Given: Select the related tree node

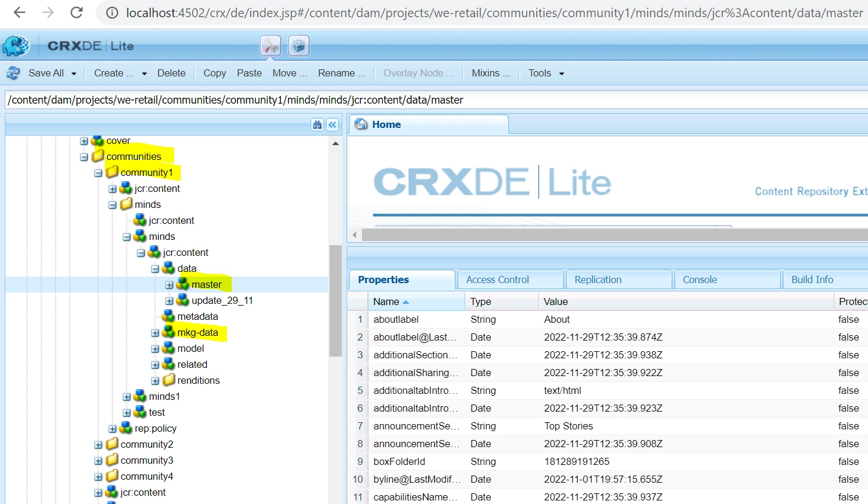Looking at the screenshot, I should (192, 364).
